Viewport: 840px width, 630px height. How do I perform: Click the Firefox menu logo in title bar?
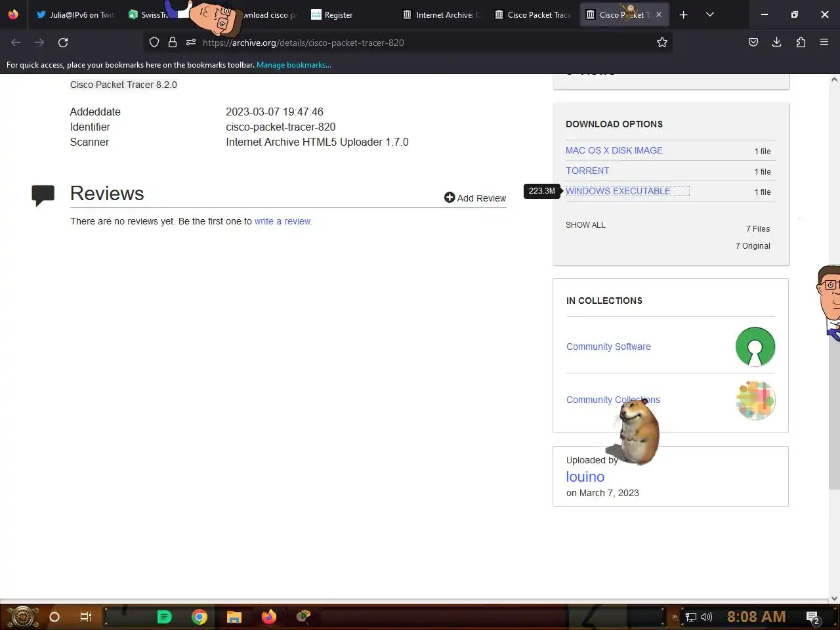click(x=13, y=14)
